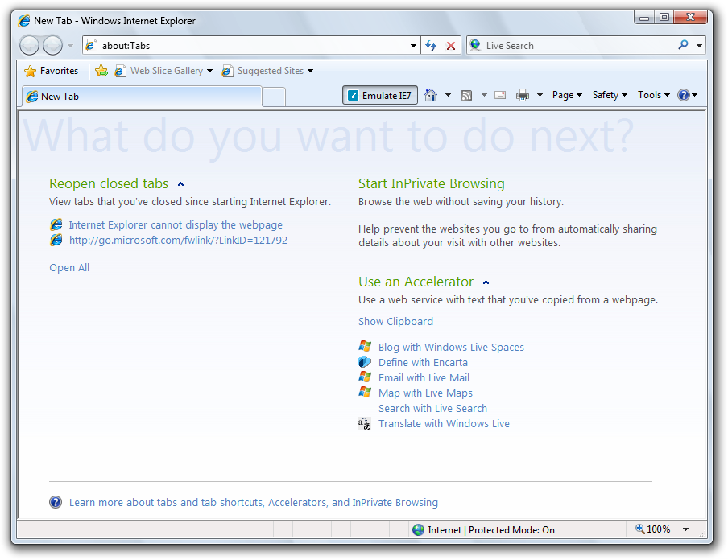This screenshot has height=560, width=728.
Task: Toggle the Emulate IE7 button
Action: [380, 95]
